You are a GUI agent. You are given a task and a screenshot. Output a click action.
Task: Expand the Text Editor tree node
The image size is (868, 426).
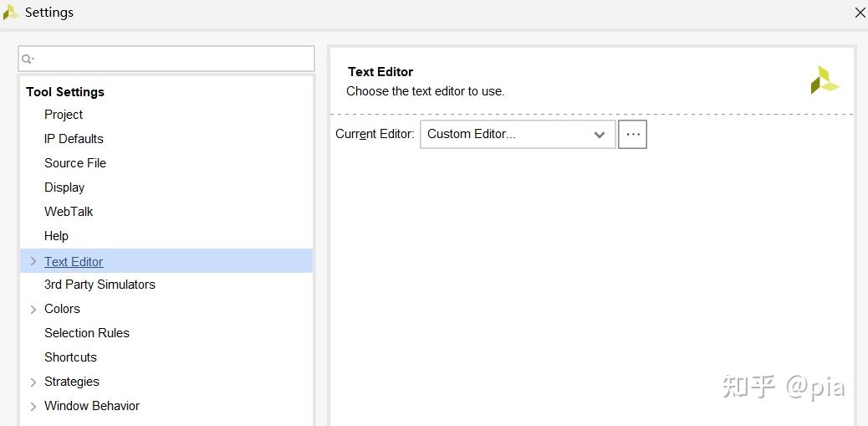pos(33,262)
